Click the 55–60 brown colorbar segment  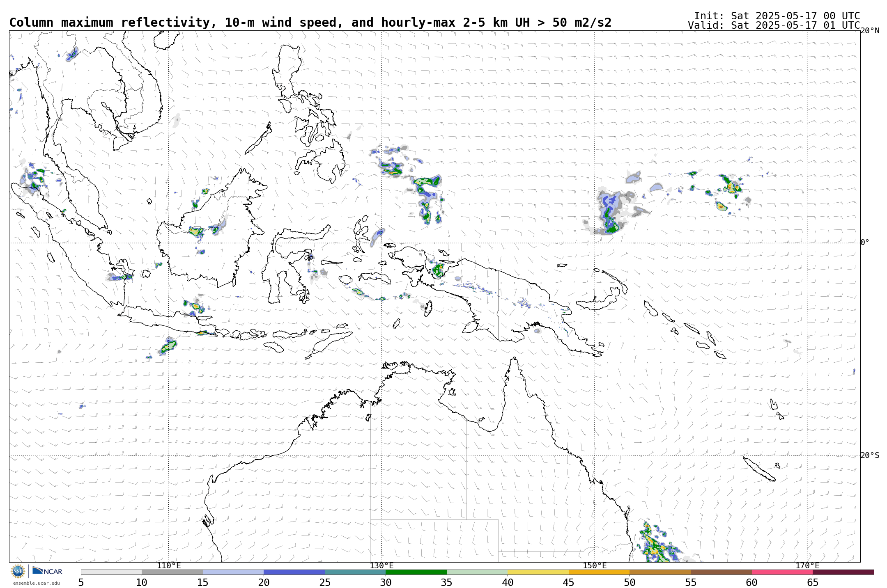pyautogui.click(x=721, y=572)
